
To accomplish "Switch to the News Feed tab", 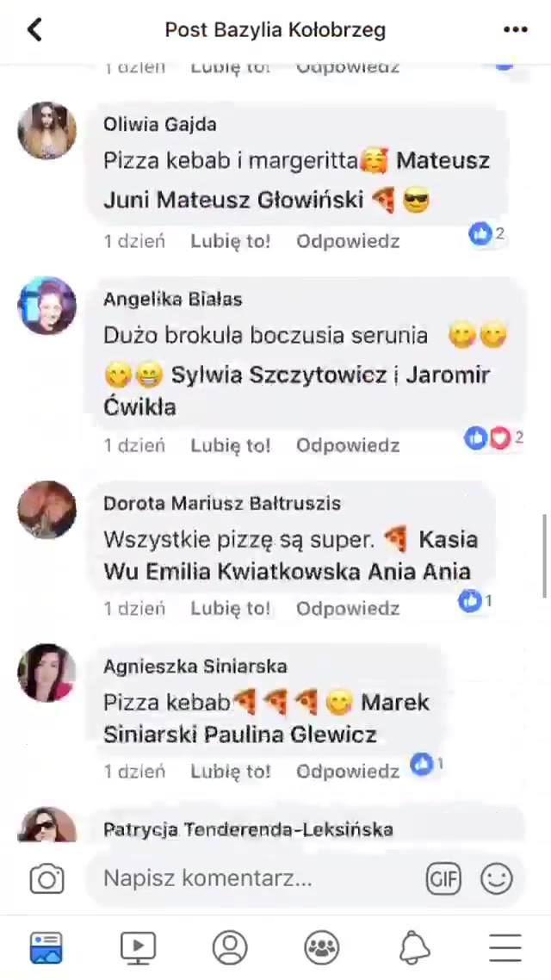I will pos(46,947).
